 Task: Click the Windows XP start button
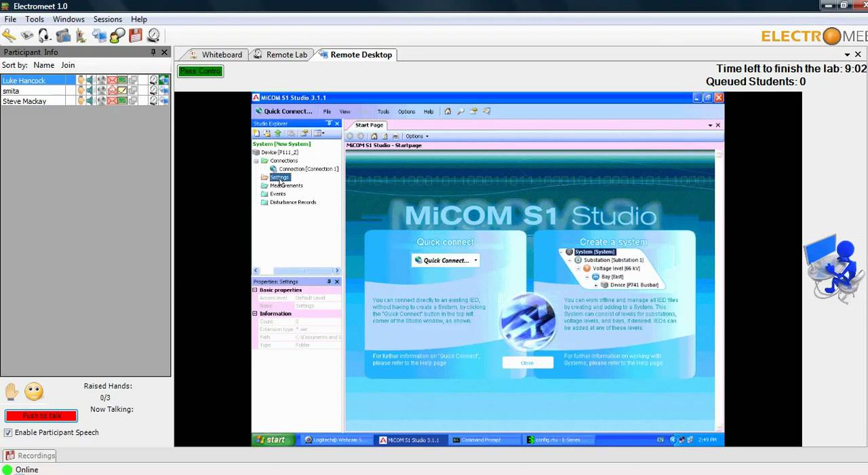click(272, 440)
